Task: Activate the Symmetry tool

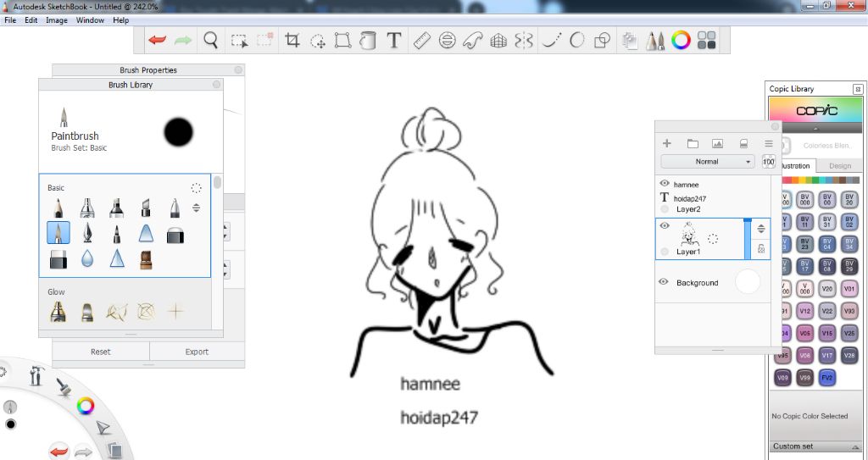Action: coord(524,40)
